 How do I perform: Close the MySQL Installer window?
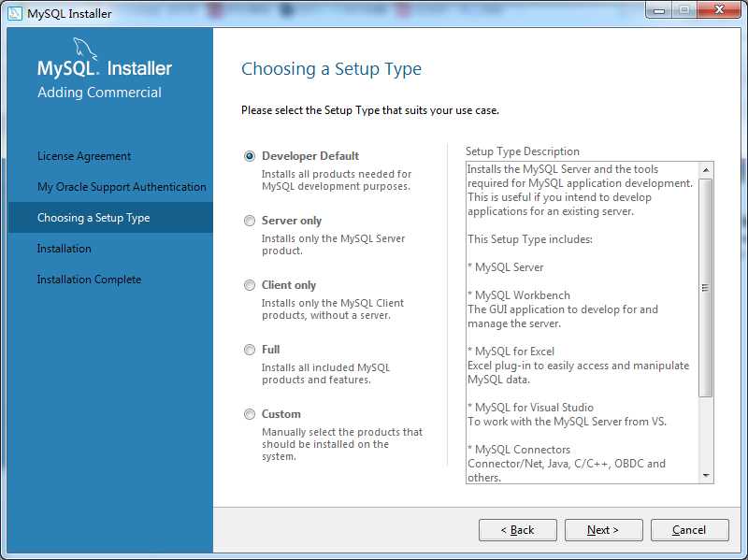(x=719, y=10)
